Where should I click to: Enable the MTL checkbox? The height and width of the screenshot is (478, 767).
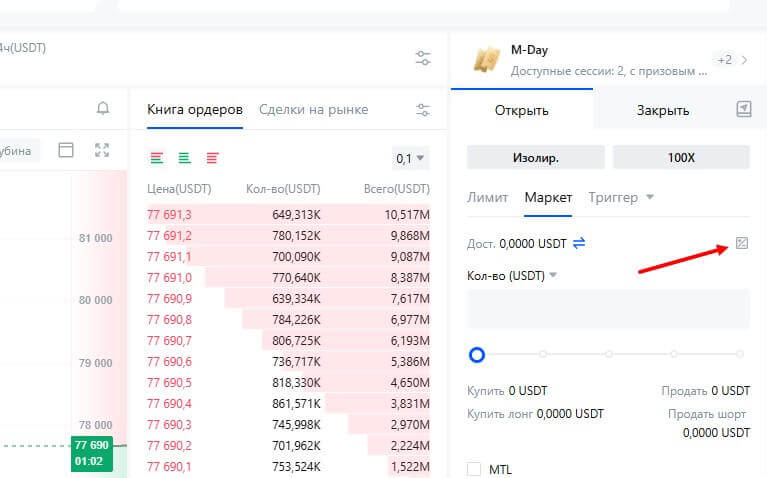pos(474,469)
